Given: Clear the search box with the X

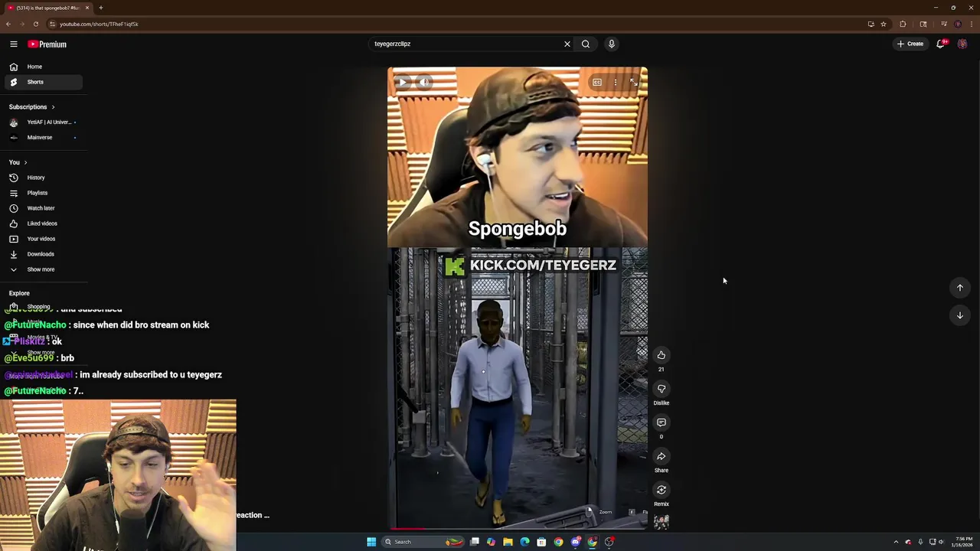Looking at the screenshot, I should tap(567, 44).
